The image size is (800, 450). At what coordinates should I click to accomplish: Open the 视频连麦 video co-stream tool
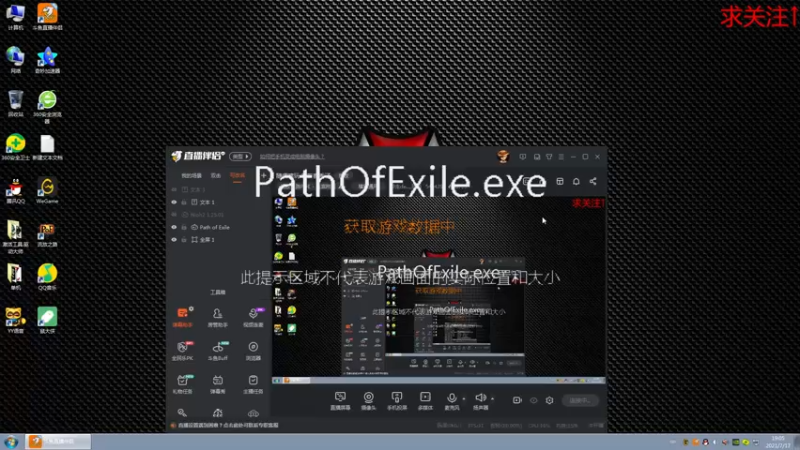click(253, 317)
